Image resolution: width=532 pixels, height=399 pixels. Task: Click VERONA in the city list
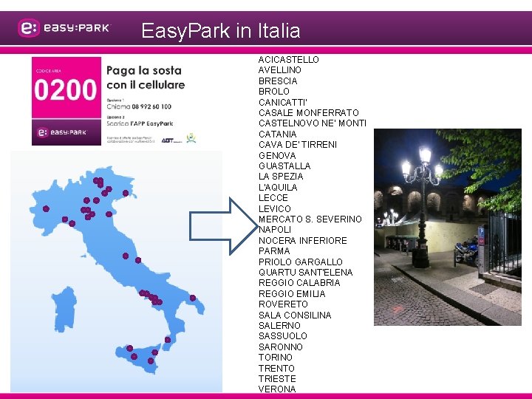(277, 389)
